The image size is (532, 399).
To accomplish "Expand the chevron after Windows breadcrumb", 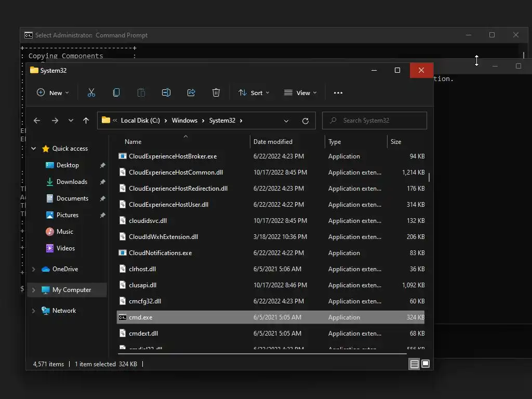I will click(203, 121).
